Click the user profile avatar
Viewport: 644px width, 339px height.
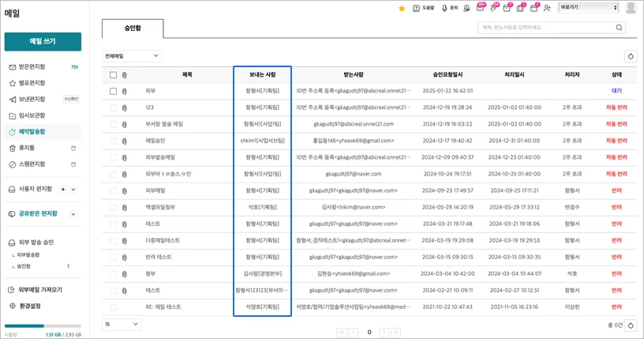coord(631,8)
